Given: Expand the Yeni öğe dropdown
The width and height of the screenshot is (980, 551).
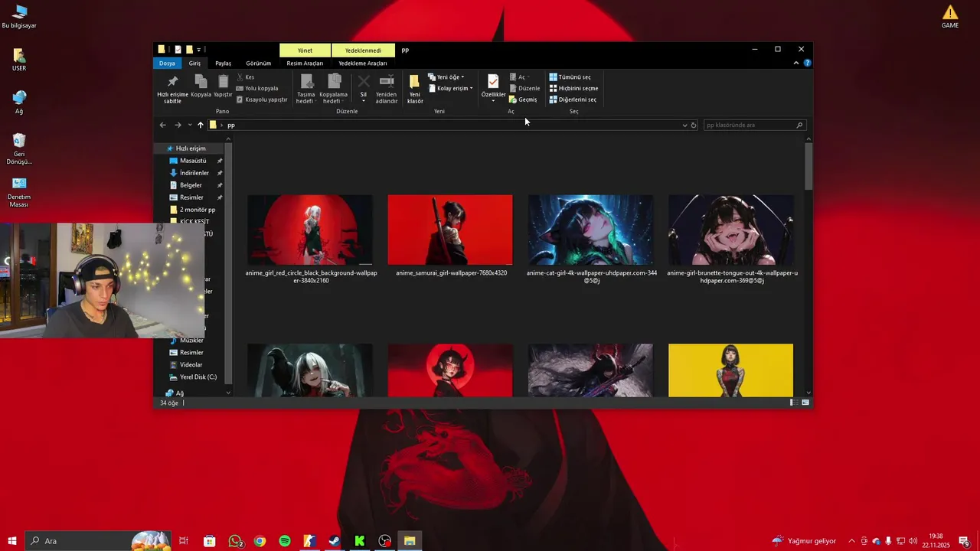Looking at the screenshot, I should tap(446, 77).
